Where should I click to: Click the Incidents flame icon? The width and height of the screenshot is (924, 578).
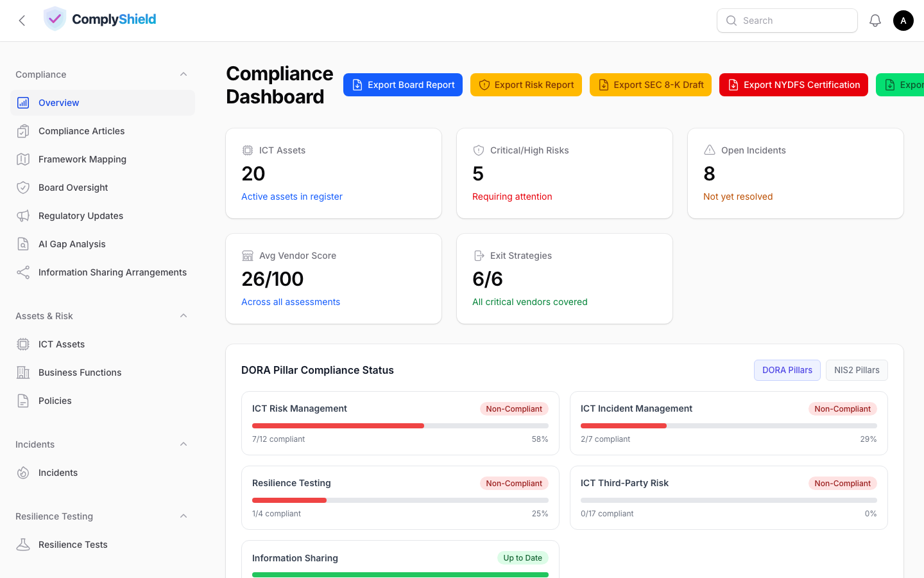tap(23, 473)
